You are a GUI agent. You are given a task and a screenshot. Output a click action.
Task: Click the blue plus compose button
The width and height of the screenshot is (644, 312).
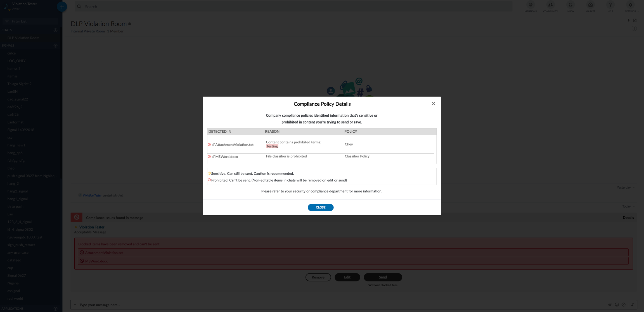coord(62,7)
